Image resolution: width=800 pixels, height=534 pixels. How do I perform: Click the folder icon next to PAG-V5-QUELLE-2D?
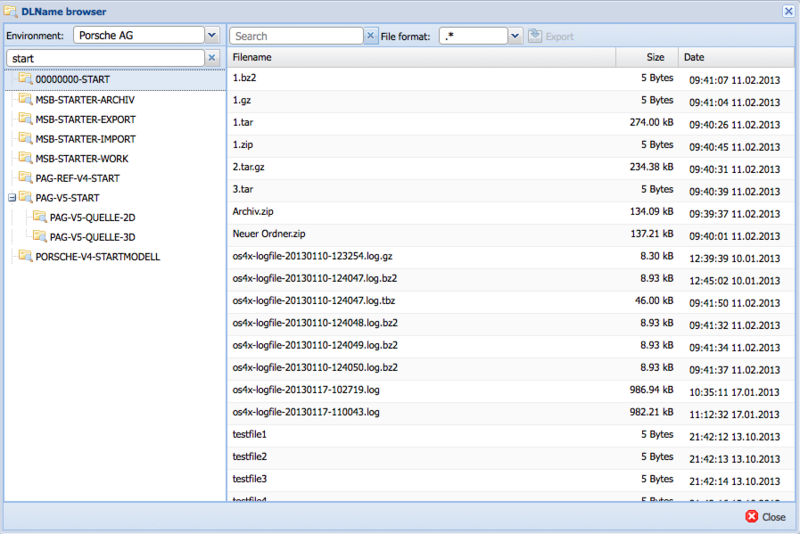(x=40, y=217)
